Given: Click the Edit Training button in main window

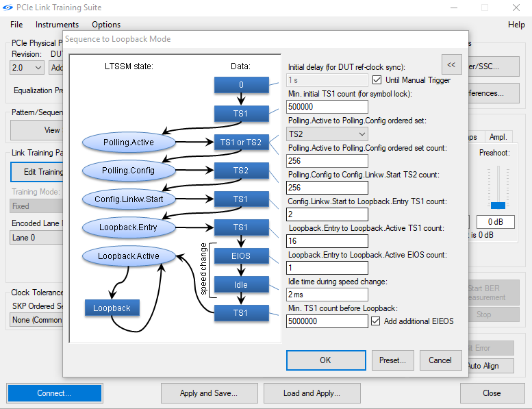Looking at the screenshot, I should pyautogui.click(x=37, y=172).
